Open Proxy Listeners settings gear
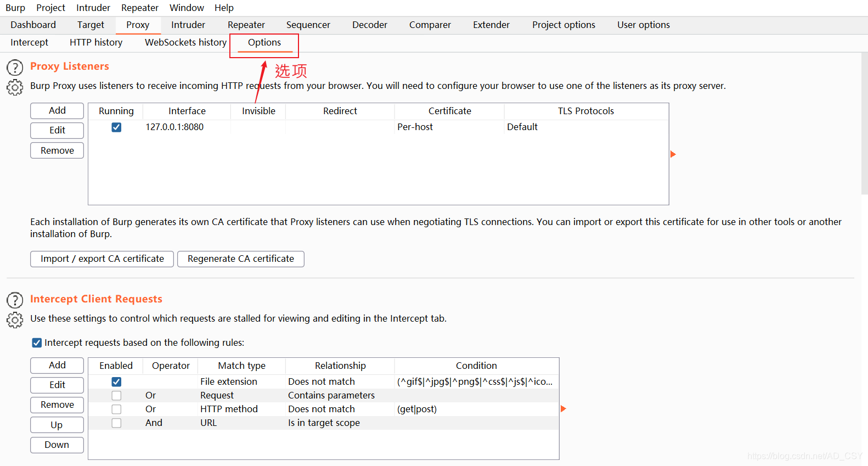 click(15, 87)
